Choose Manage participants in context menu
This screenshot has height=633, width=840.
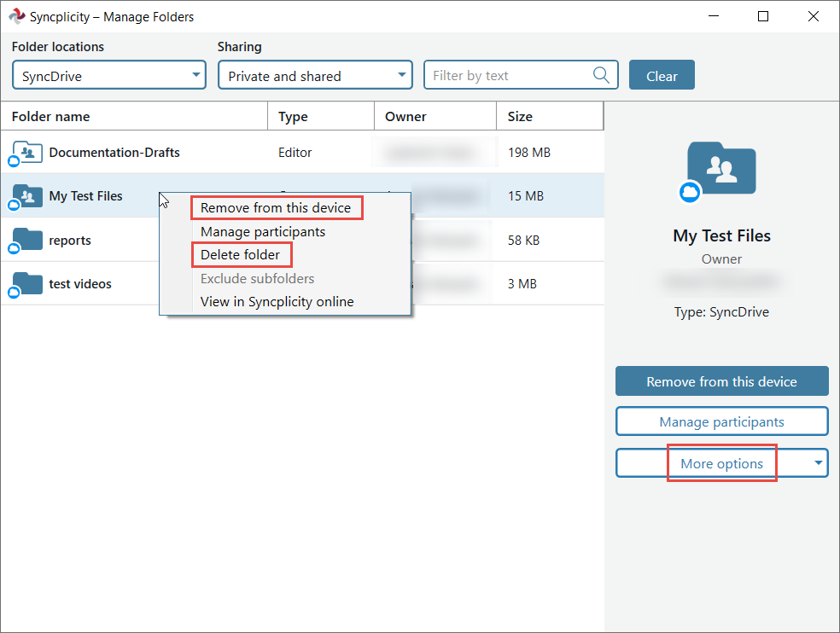click(263, 231)
